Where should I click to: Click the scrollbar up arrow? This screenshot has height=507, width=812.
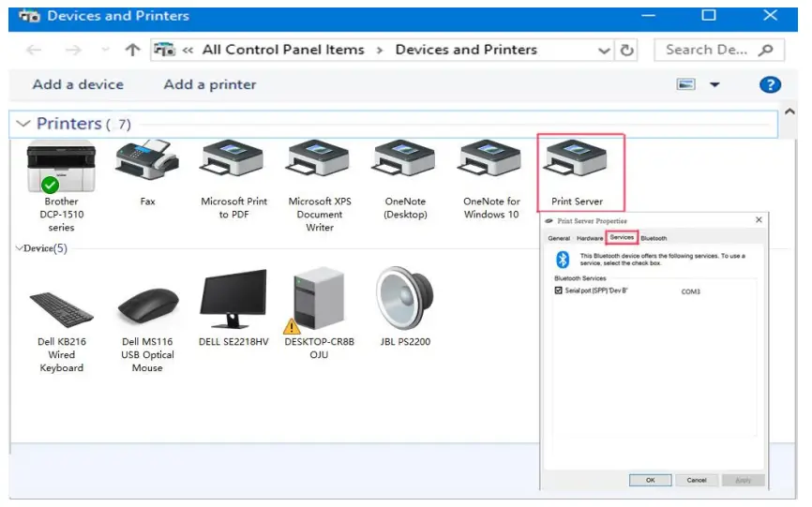click(789, 112)
